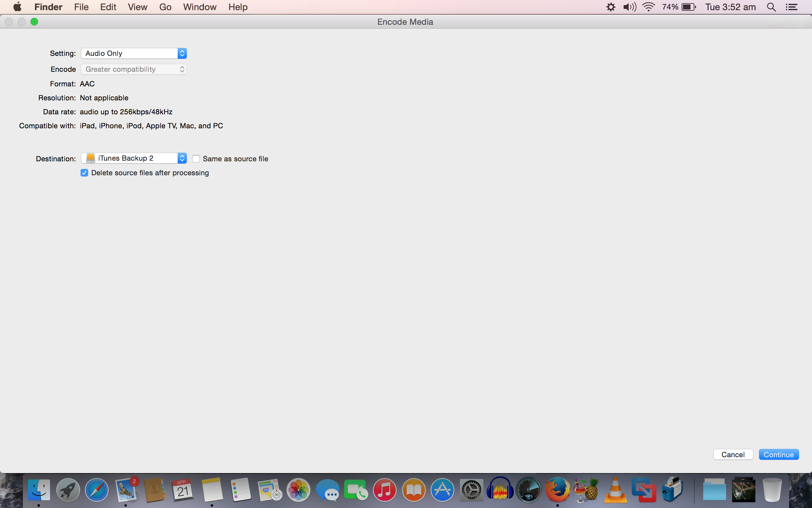Open the blue folder stack in dock

714,490
